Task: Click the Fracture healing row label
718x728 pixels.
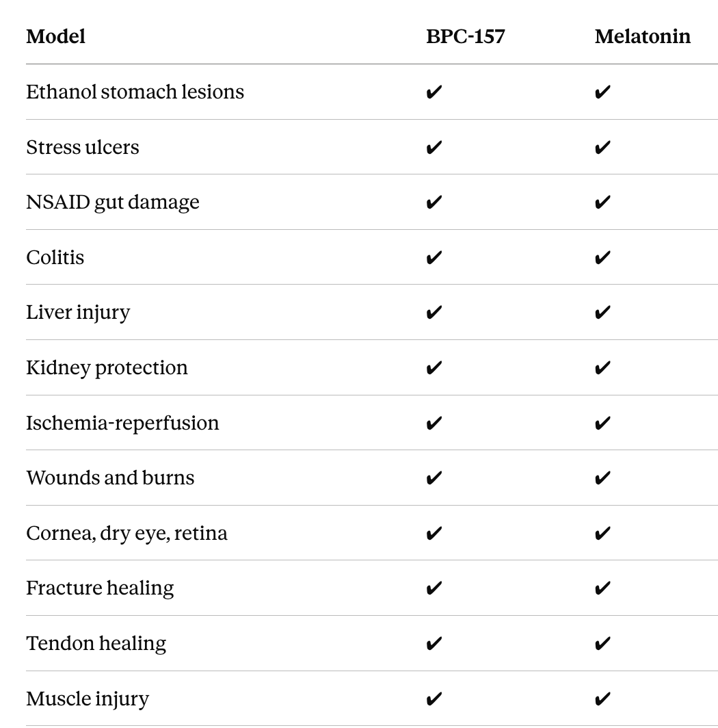Action: coord(101,588)
